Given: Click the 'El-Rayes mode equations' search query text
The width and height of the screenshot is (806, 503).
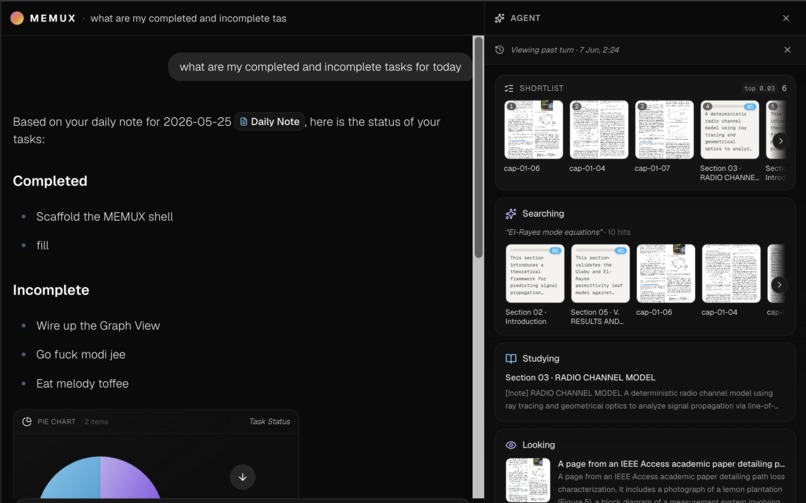Looking at the screenshot, I should click(x=554, y=232).
